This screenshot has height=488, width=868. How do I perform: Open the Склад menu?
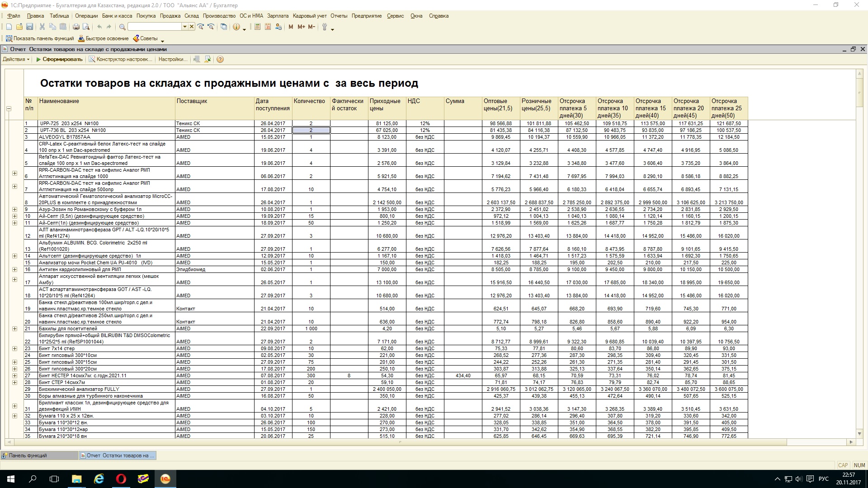[x=191, y=16]
